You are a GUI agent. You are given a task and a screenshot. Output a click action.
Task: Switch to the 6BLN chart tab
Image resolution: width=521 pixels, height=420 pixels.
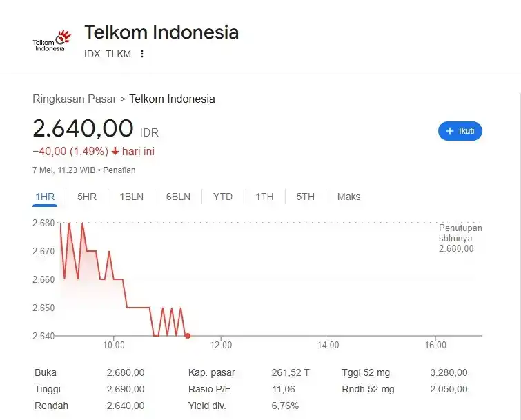point(178,197)
